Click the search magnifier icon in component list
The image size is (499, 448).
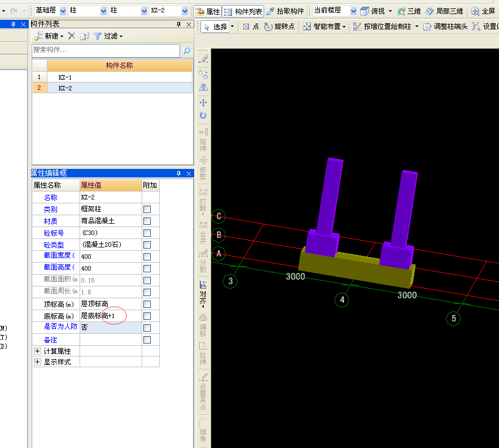click(186, 51)
